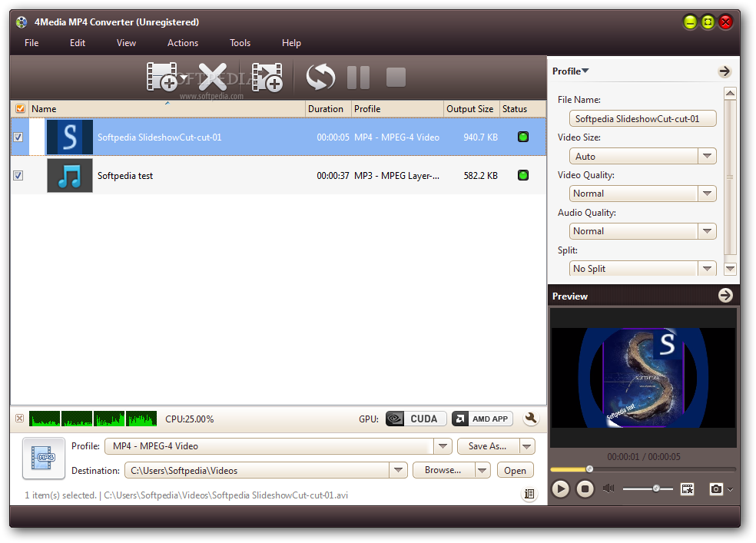This screenshot has height=543, width=756.
Task: Open the View menu
Action: click(126, 43)
